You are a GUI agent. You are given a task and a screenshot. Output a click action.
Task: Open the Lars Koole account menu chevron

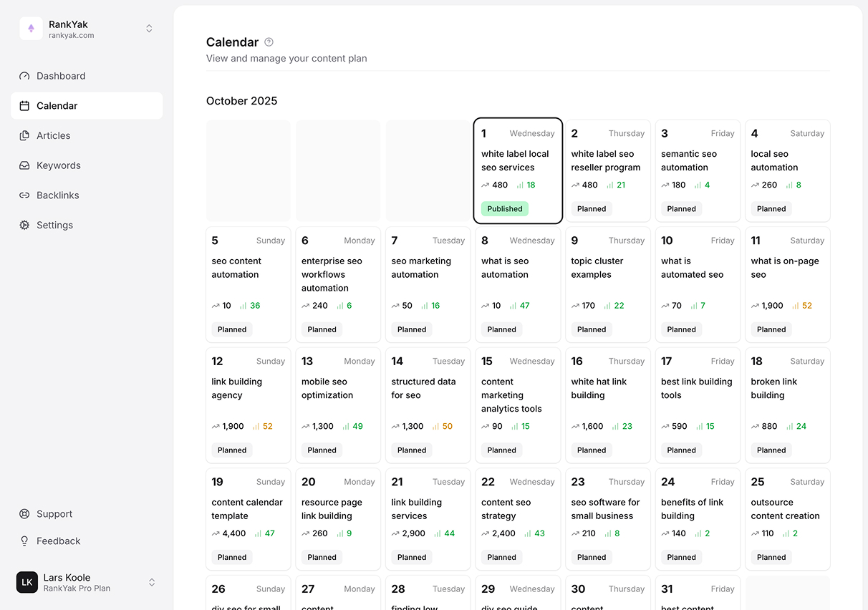pos(152,583)
